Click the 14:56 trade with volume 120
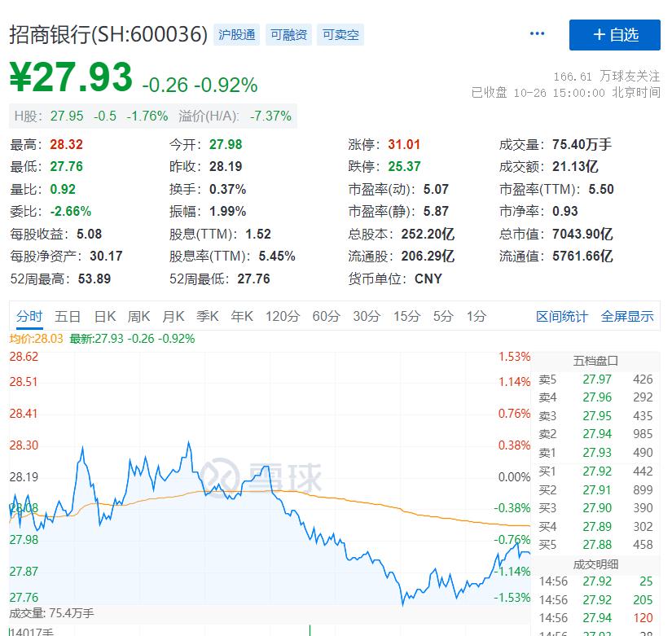Screen dimensions: 672x636 [x=595, y=618]
